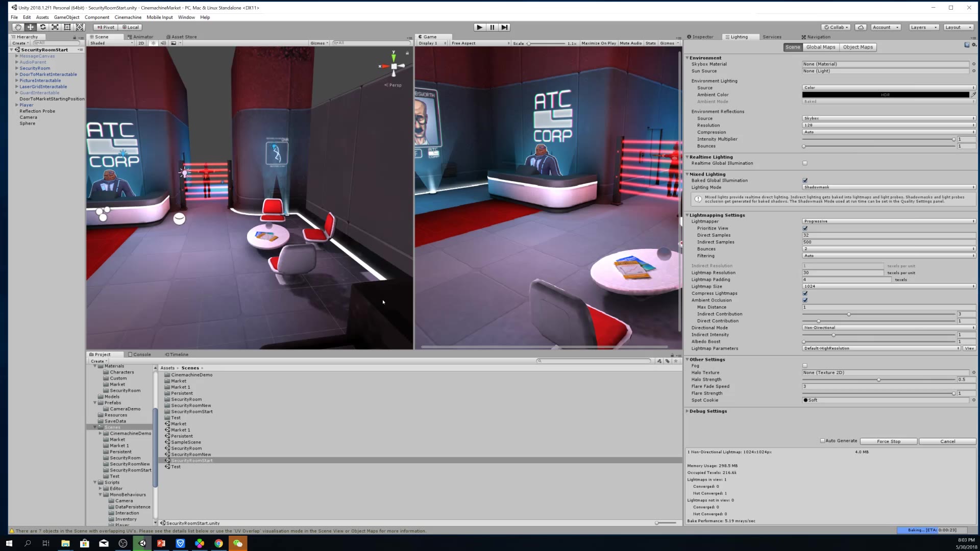
Task: Open the Directional Mode dropdown
Action: [888, 328]
